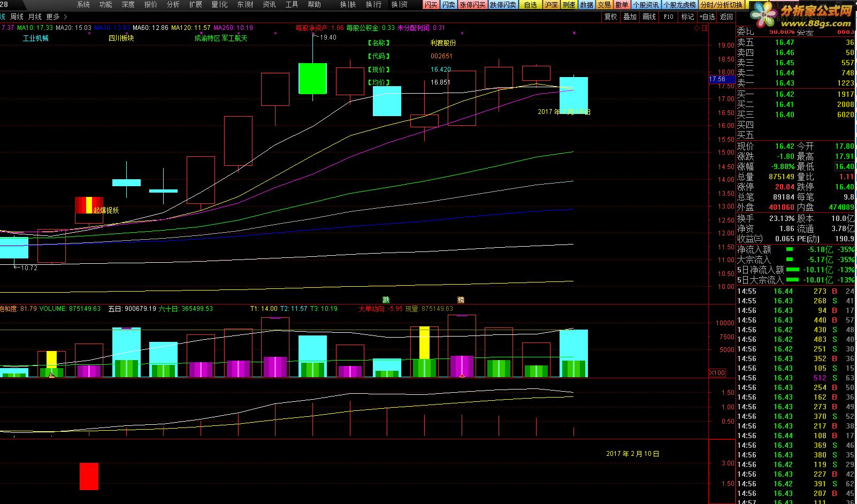The width and height of the screenshot is (857, 504).
Task: Open the 东财 menu
Action: (245, 4)
